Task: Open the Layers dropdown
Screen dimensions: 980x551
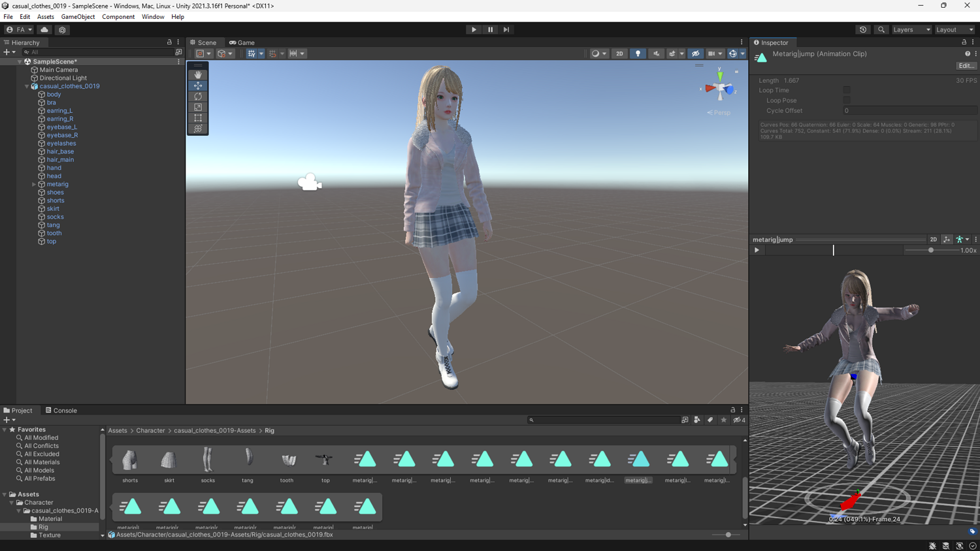Action: click(911, 29)
